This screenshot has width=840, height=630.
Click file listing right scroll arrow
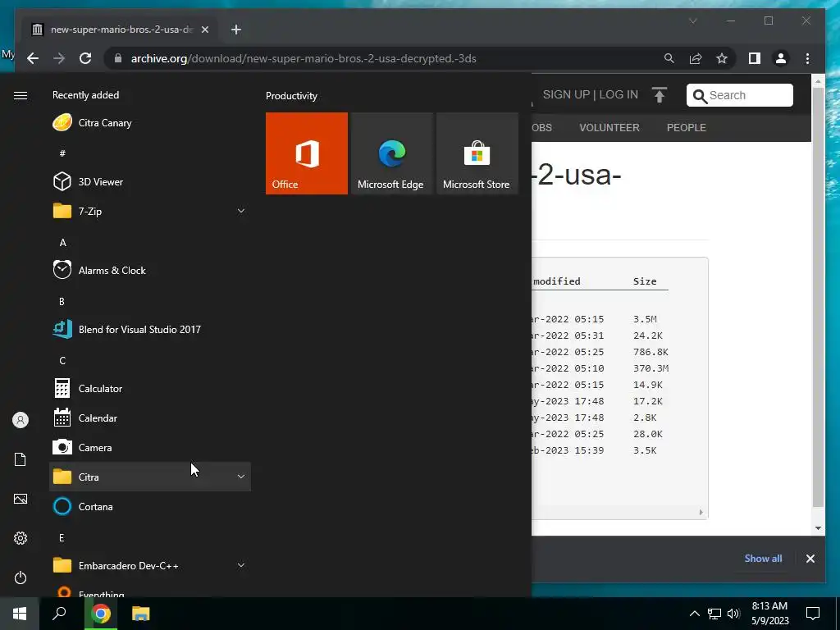pyautogui.click(x=701, y=512)
